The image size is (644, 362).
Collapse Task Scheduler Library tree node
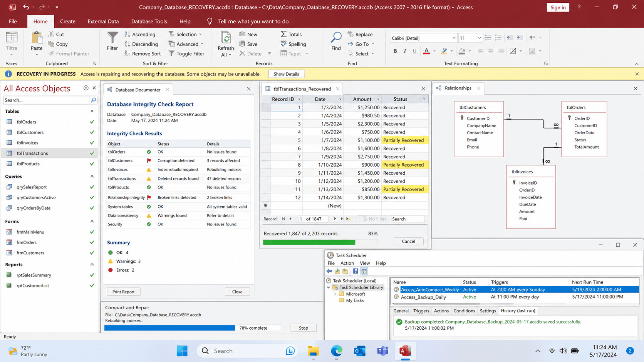[x=329, y=287]
